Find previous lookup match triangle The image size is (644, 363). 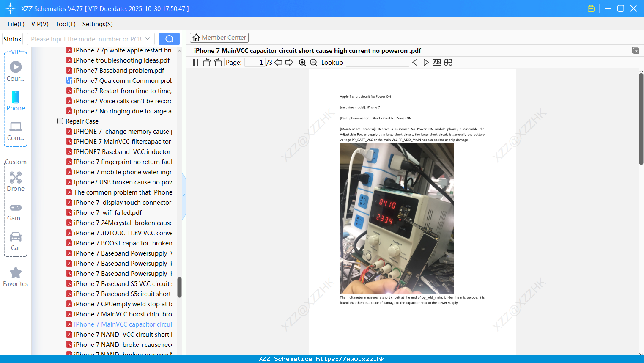415,63
